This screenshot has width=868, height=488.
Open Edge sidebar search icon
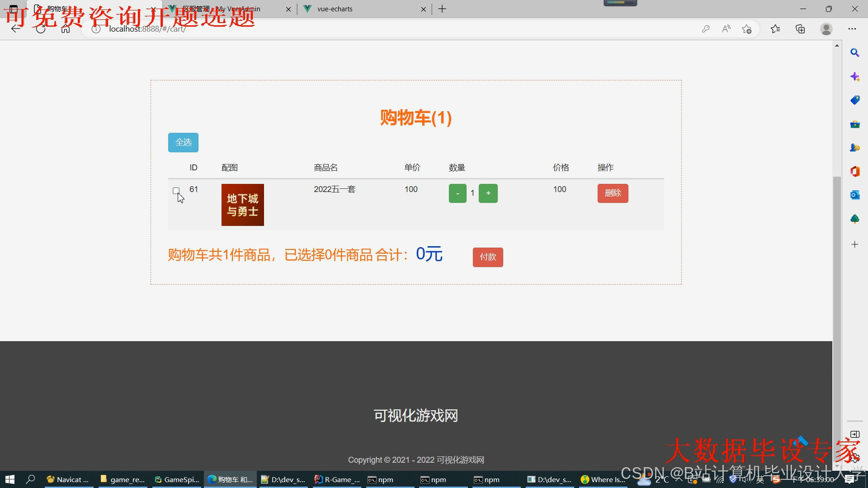point(854,53)
